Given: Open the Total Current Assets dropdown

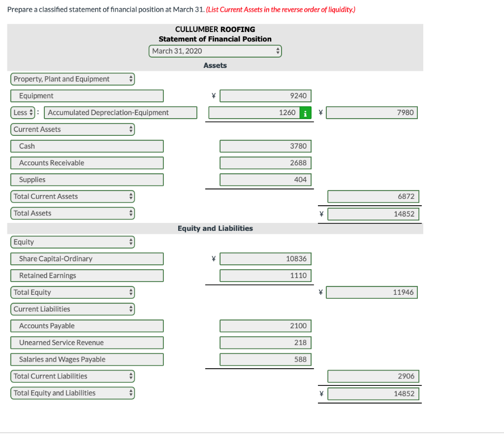Looking at the screenshot, I should tap(72, 196).
